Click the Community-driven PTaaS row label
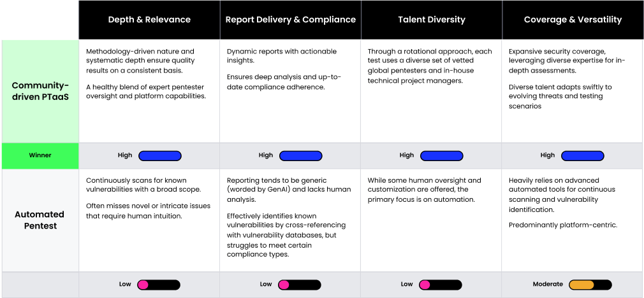Image resolution: width=644 pixels, height=298 pixels. [40, 90]
